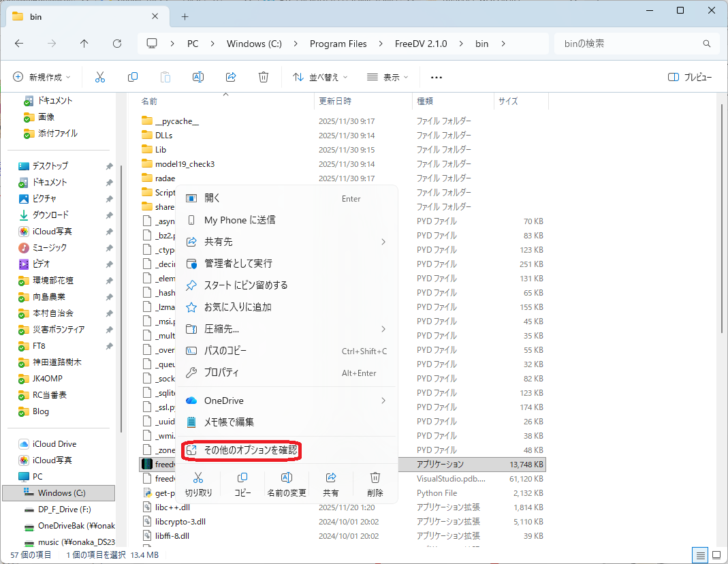The width and height of the screenshot is (728, 564).
Task: Go back with the left arrow
Action: [x=19, y=44]
